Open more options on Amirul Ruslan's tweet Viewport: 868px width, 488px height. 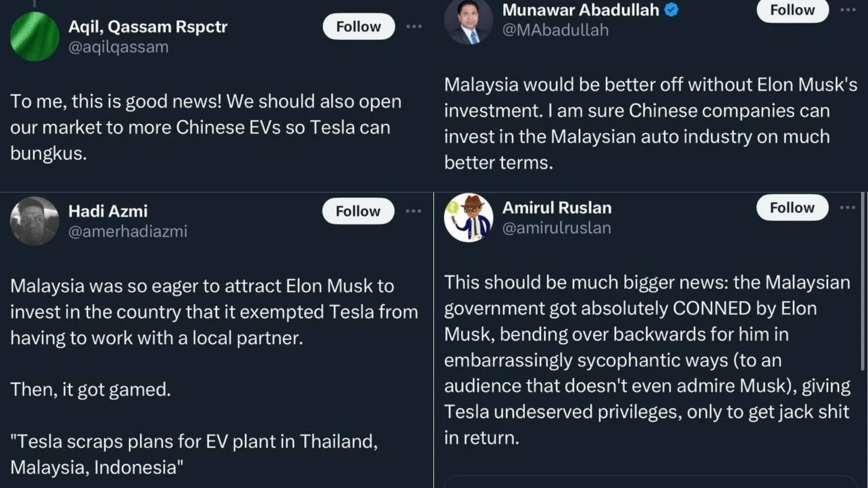click(x=847, y=208)
